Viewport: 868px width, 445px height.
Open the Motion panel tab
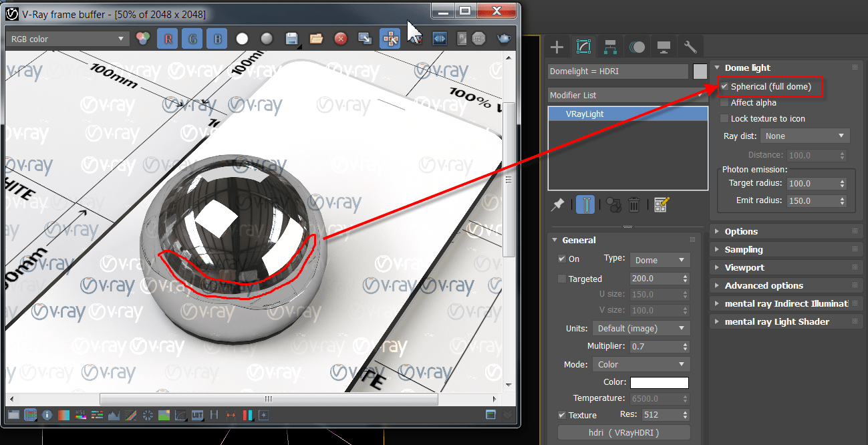[x=637, y=47]
